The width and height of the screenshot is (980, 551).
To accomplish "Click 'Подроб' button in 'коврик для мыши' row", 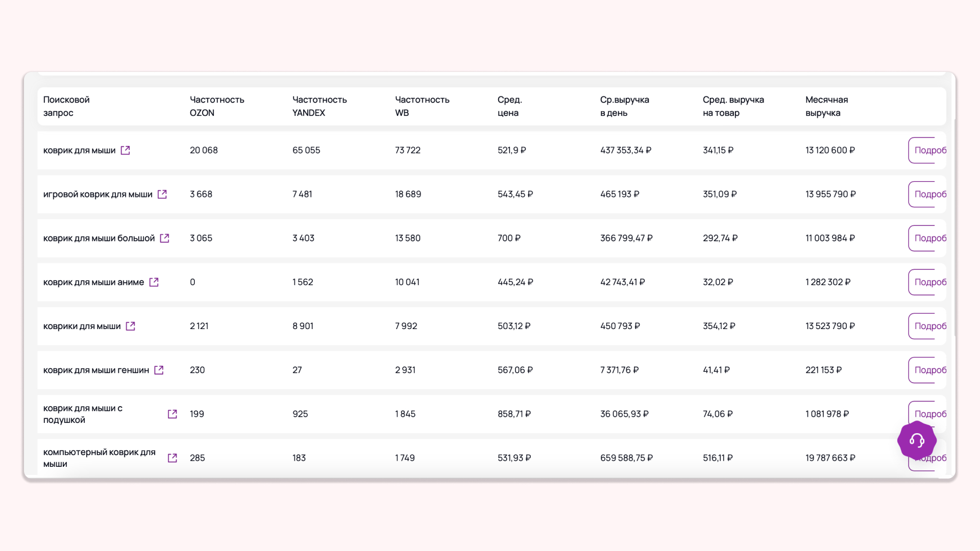I will pos(927,150).
